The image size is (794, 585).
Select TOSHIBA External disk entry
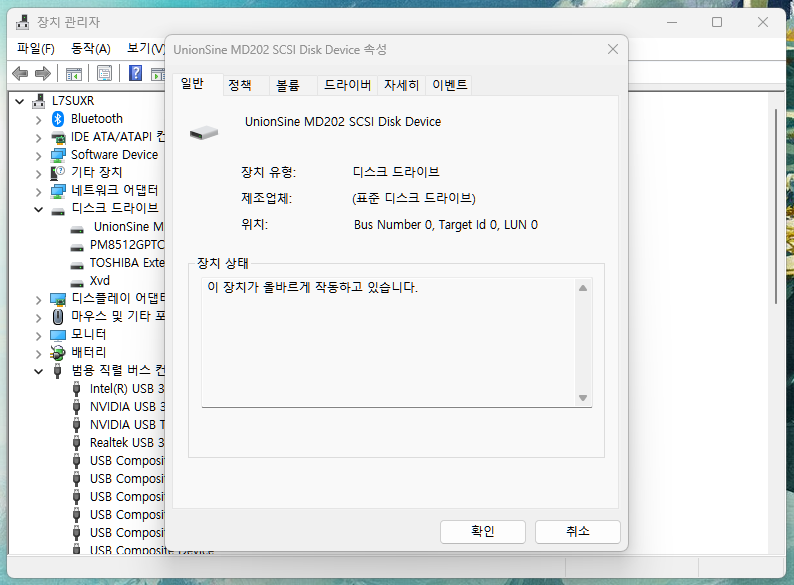pos(127,263)
